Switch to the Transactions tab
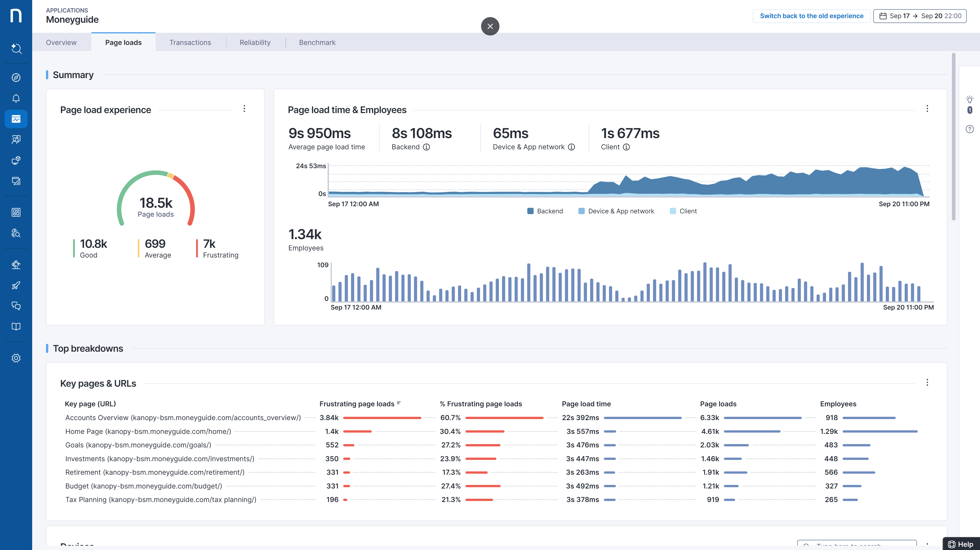This screenshot has height=550, width=980. tap(190, 43)
